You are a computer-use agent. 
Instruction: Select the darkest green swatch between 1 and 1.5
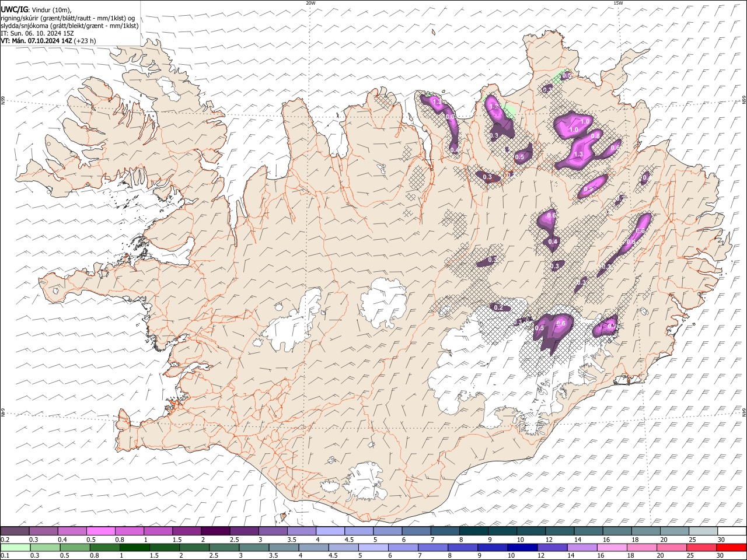134,547
